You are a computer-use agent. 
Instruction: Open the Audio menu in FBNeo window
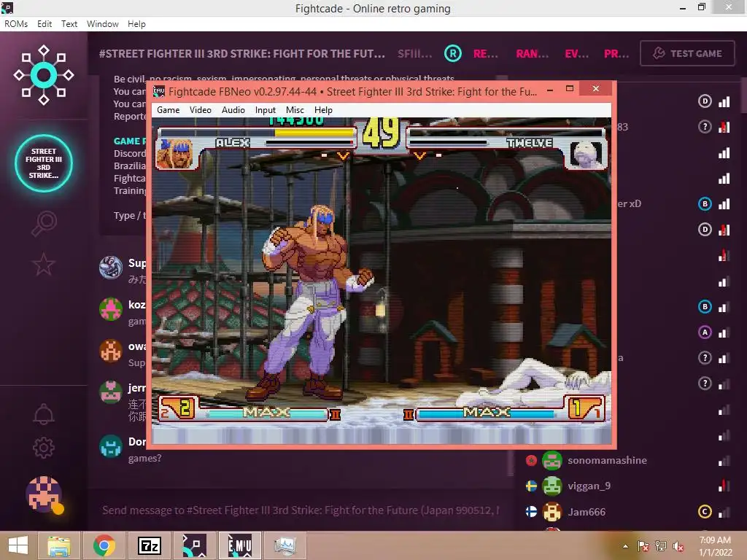[233, 110]
